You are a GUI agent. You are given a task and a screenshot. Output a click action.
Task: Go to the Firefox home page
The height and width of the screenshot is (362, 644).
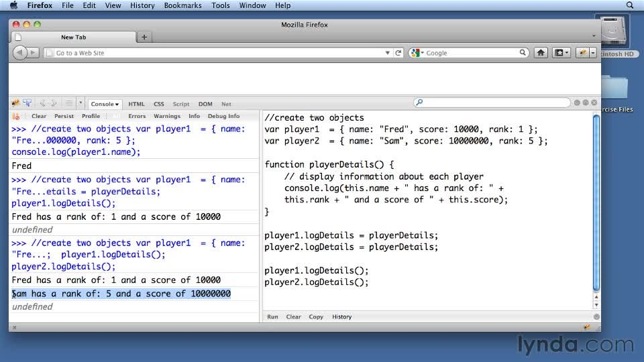[541, 52]
